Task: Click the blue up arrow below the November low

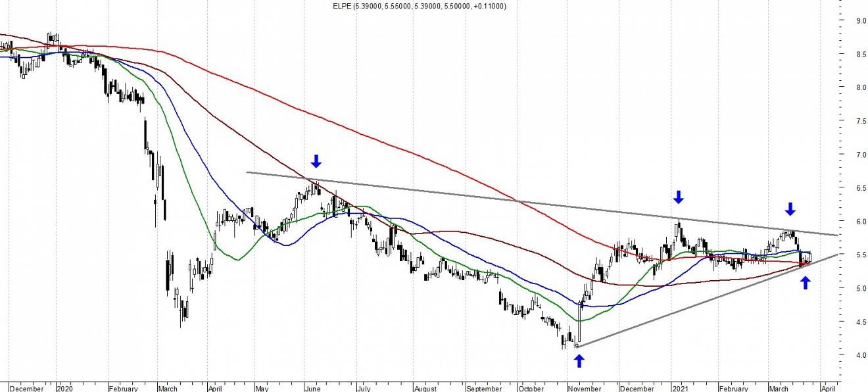Action: click(579, 360)
